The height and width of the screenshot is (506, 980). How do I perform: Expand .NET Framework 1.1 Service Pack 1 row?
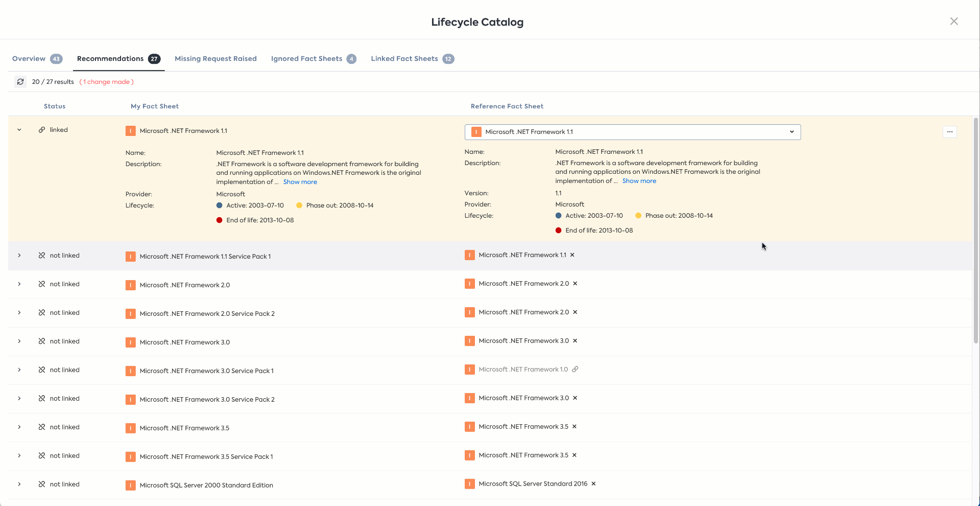tap(19, 256)
